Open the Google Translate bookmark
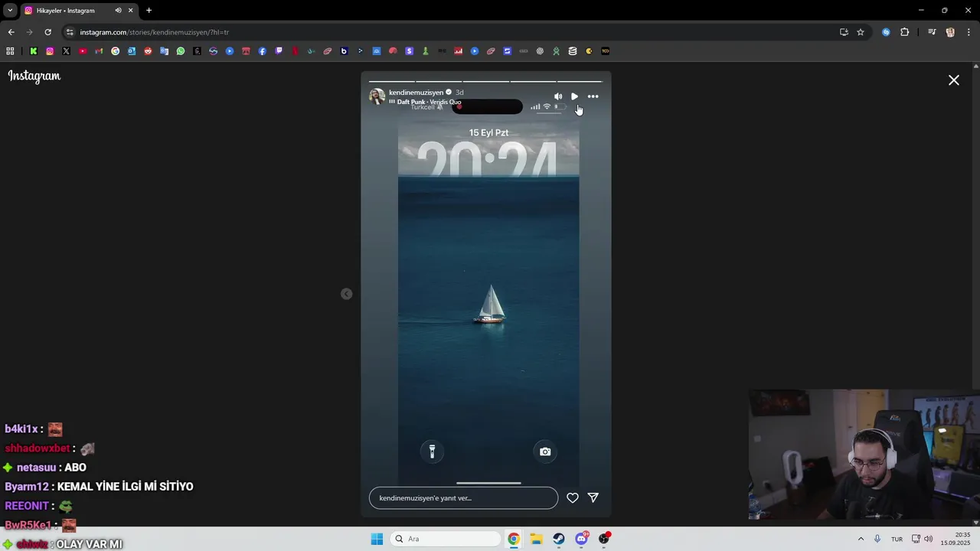 tap(165, 51)
